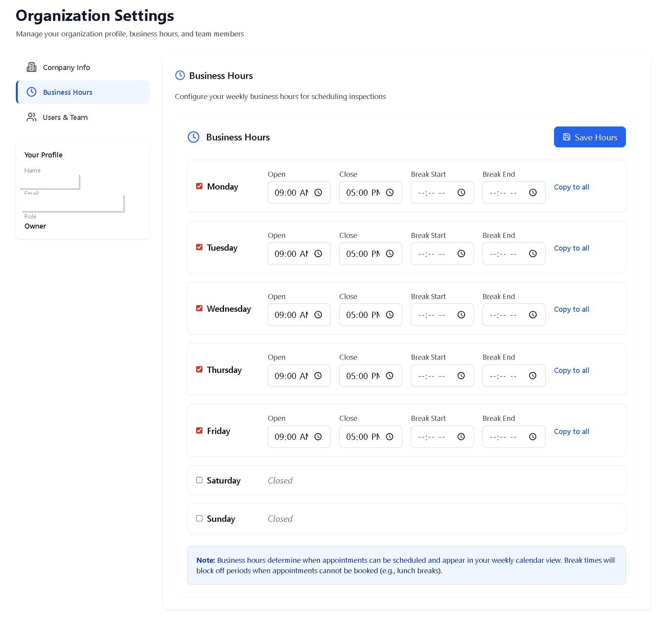
Task: Open the Tuesday Open time clock picker
Action: pos(318,254)
